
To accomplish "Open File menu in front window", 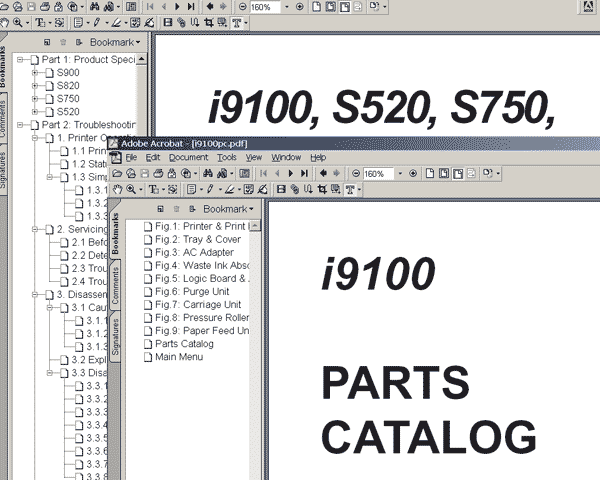I will 131,157.
